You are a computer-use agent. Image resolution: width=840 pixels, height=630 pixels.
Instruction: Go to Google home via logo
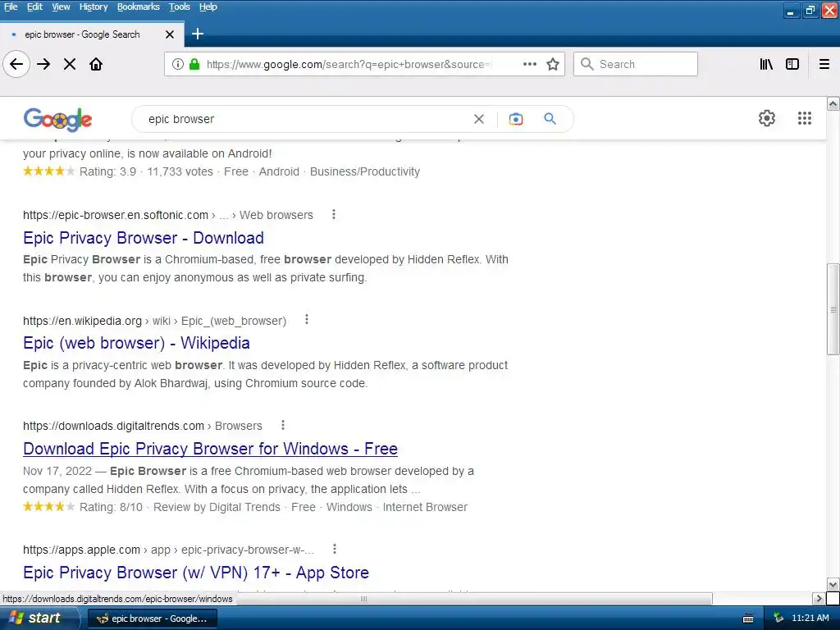click(58, 119)
